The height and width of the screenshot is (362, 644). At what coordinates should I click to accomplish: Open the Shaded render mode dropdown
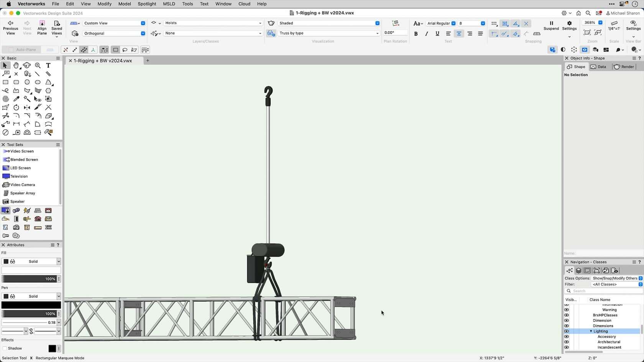pyautogui.click(x=329, y=23)
